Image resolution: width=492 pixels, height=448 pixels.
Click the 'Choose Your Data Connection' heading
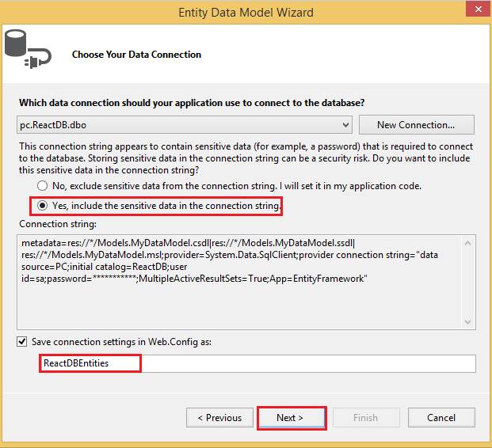(136, 55)
